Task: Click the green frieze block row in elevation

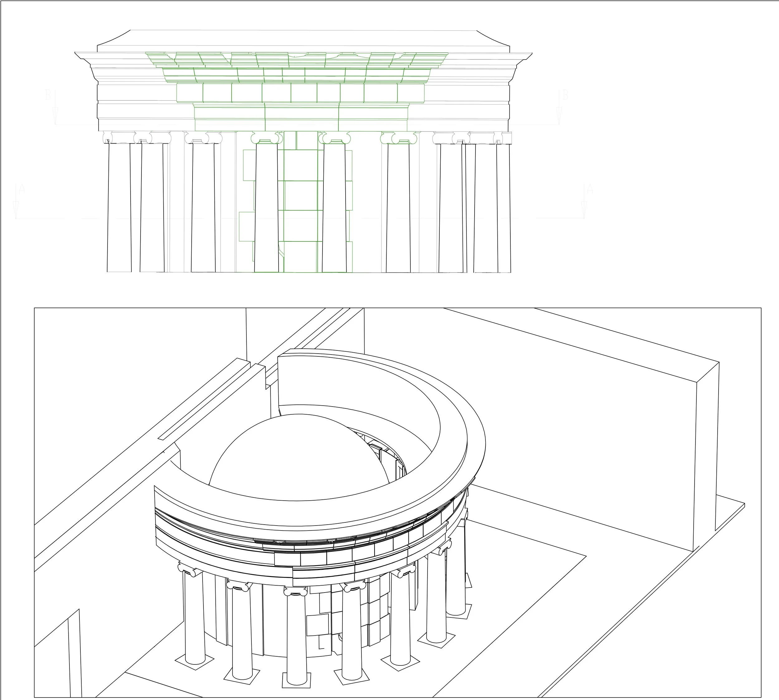Action: 300,93
